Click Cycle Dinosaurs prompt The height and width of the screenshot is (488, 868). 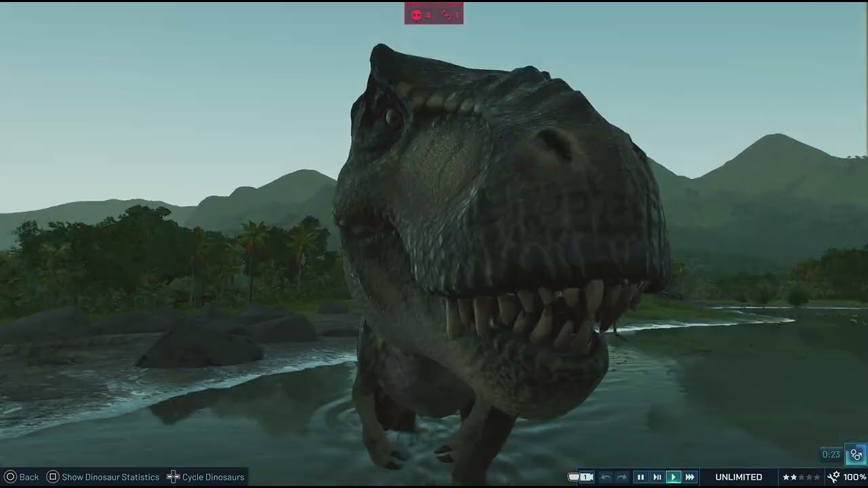coord(205,477)
